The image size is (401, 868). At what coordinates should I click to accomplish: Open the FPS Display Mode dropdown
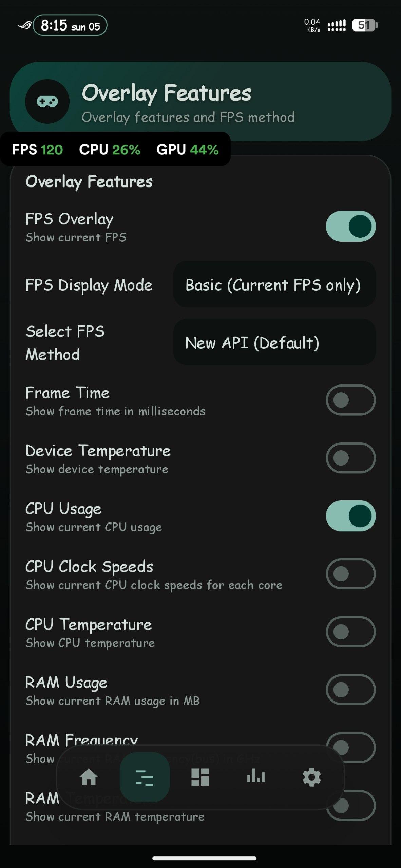pyautogui.click(x=274, y=284)
